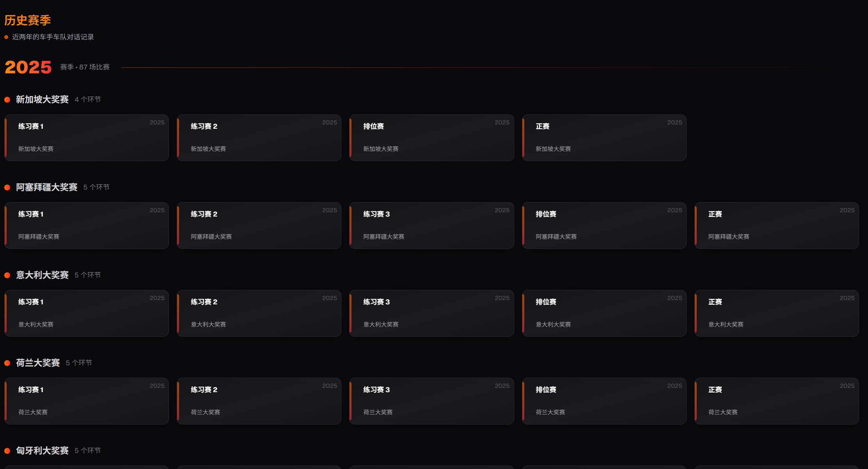
Task: Open 意大利大奖赛 正赛 card
Action: coord(776,313)
